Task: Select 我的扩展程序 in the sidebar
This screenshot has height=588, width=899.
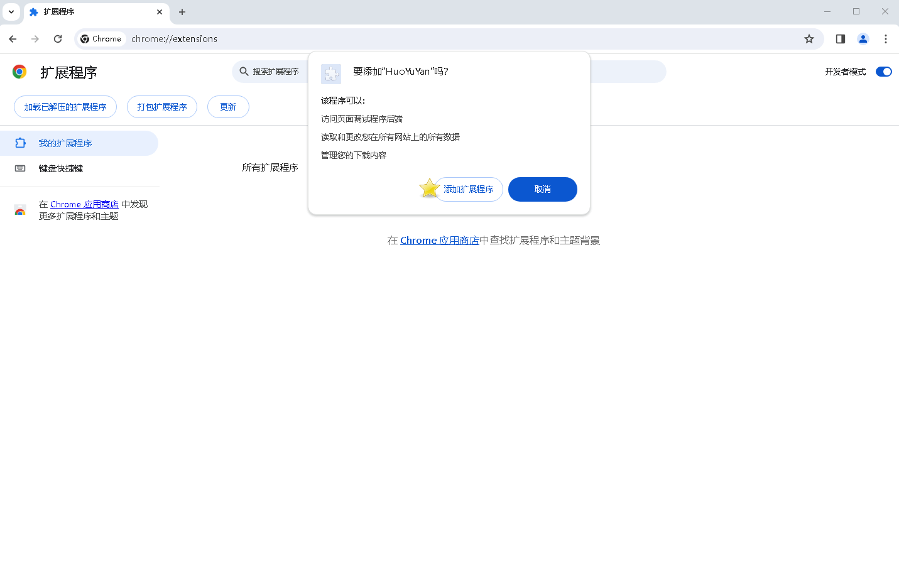Action: (79, 143)
